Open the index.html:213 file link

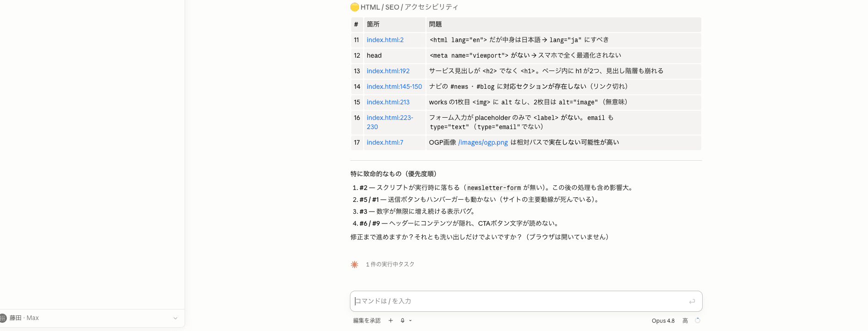(x=388, y=102)
